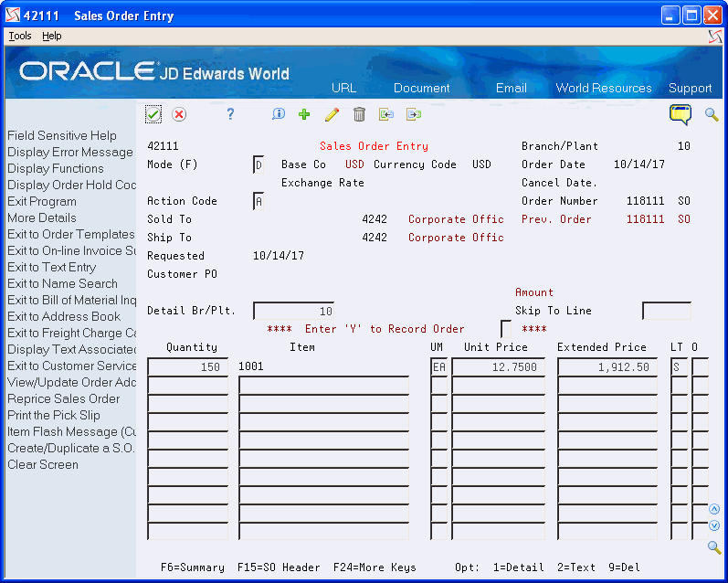Click the Mode (F) input field
The height and width of the screenshot is (583, 728).
(258, 164)
